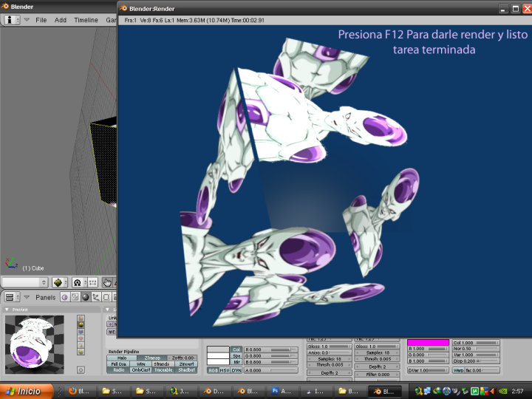
Task: Select flat plane preview type icon
Action: pos(81,318)
